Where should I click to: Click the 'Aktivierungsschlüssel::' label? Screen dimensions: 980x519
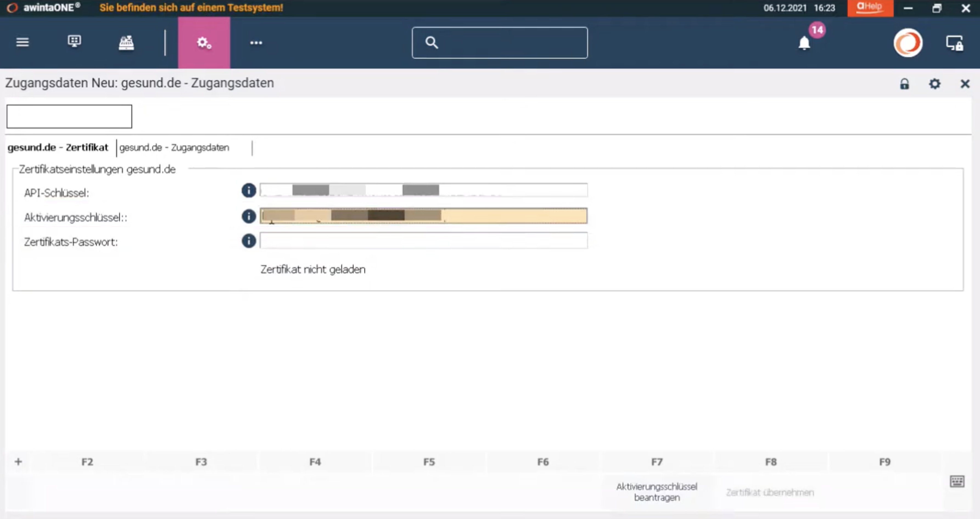[76, 218]
